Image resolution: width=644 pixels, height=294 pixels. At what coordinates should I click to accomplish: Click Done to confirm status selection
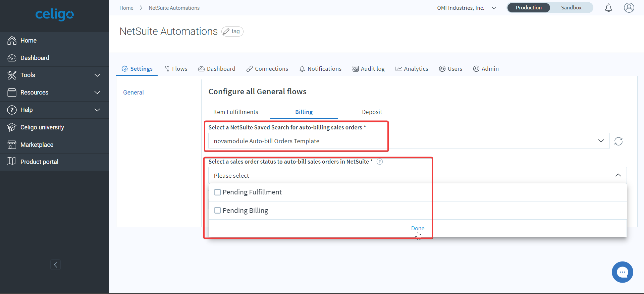pos(418,228)
